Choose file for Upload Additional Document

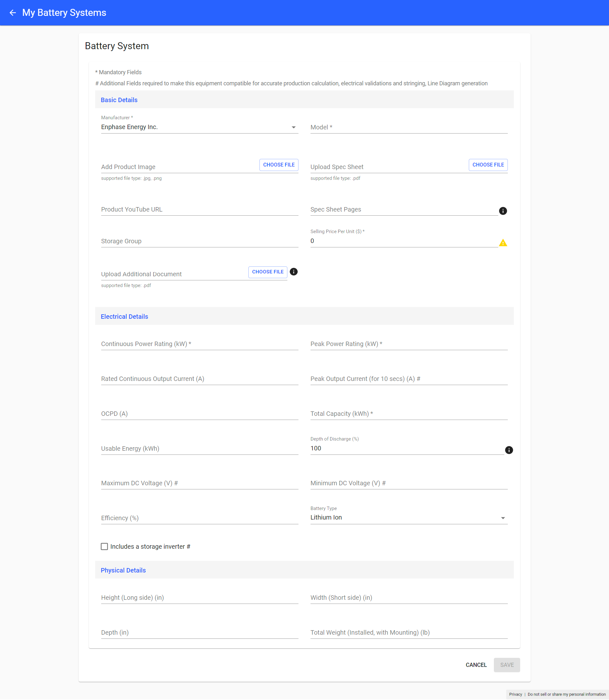(267, 271)
